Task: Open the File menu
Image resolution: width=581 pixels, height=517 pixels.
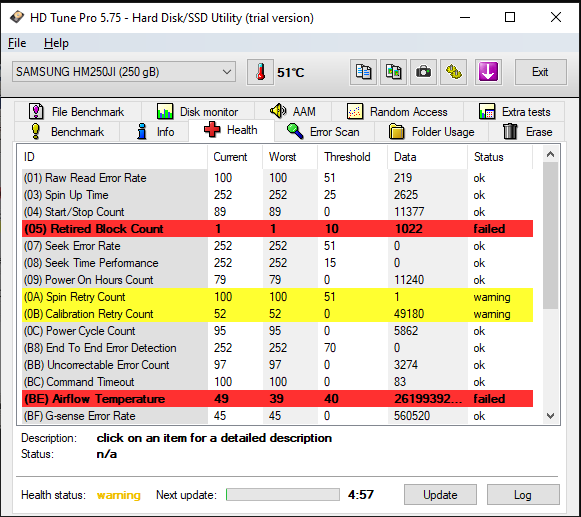Action: pyautogui.click(x=17, y=43)
